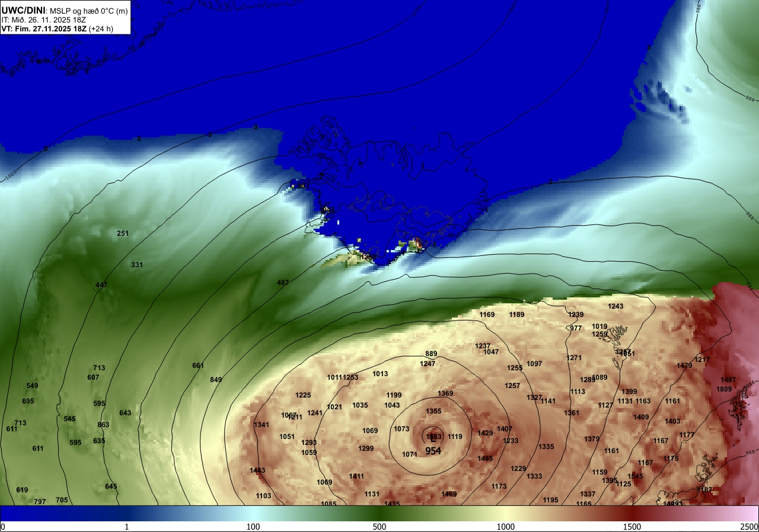Click the 1399 height value
Image resolution: width=759 pixels, height=532 pixels.
pyautogui.click(x=629, y=392)
